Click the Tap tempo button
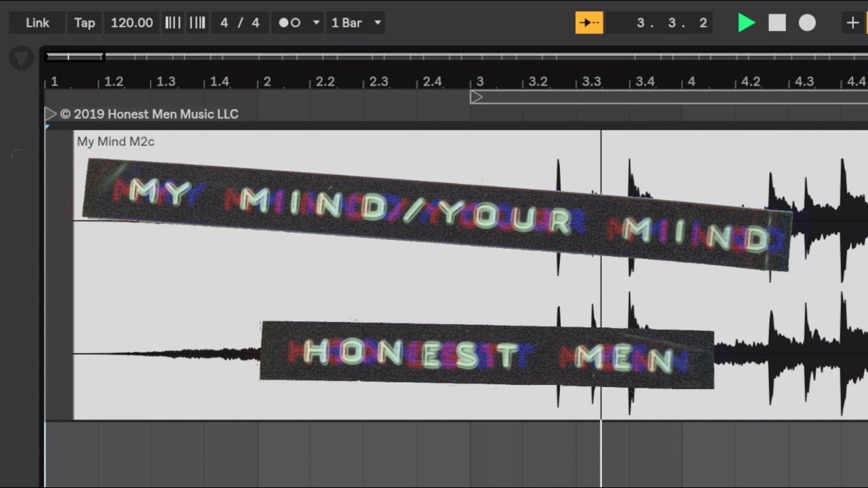 pos(85,23)
